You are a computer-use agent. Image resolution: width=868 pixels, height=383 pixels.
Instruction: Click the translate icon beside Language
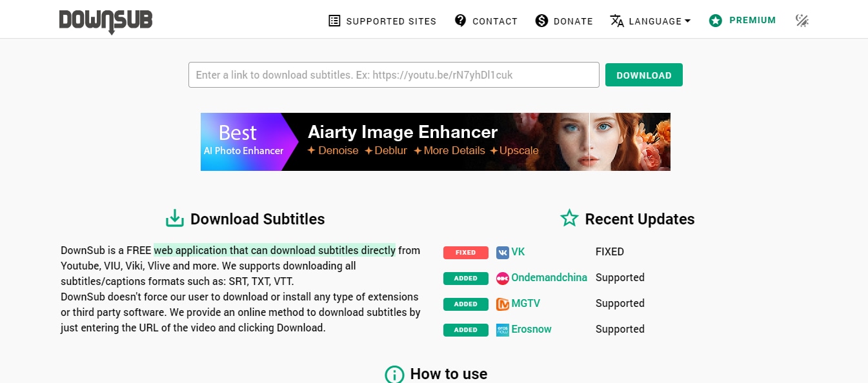pos(617,21)
